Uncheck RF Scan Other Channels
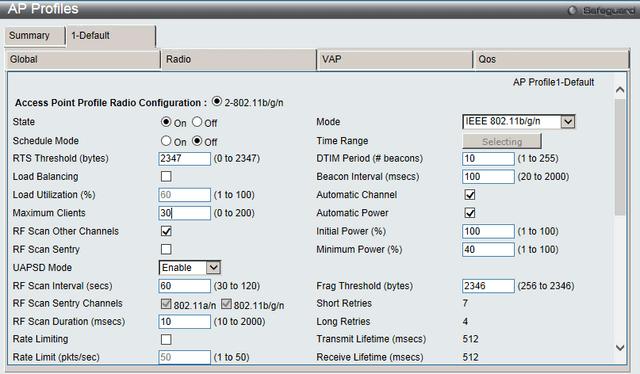640x374 pixels. (166, 231)
